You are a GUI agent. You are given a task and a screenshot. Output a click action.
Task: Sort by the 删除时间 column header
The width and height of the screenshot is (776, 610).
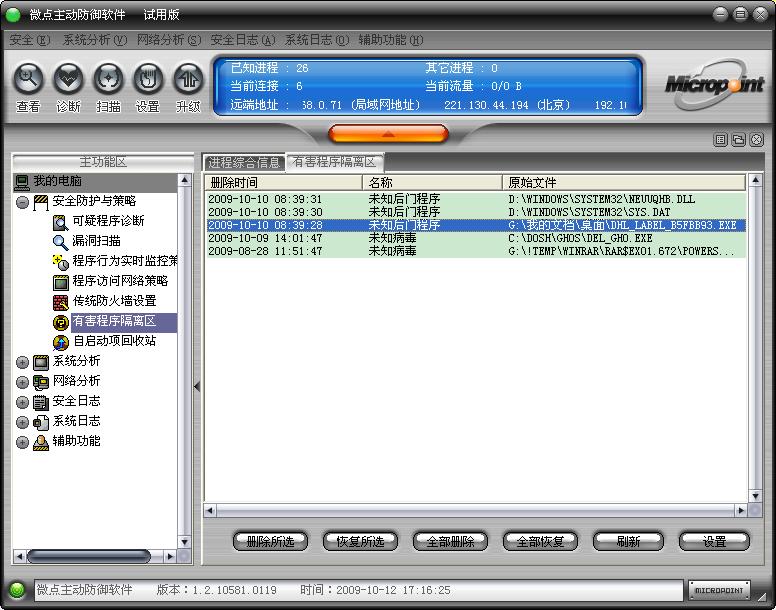[x=284, y=183]
